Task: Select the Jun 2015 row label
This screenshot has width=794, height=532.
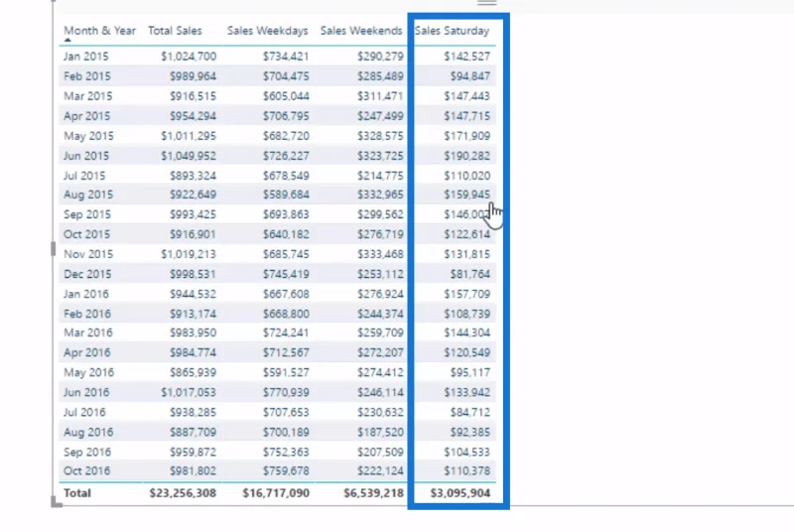Action: click(x=86, y=156)
